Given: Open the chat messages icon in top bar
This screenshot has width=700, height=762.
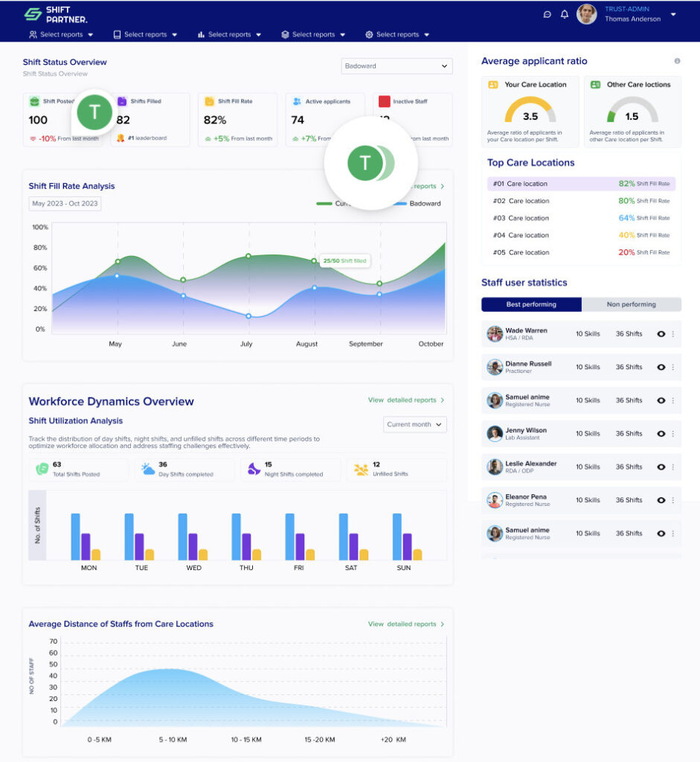Looking at the screenshot, I should [547, 14].
